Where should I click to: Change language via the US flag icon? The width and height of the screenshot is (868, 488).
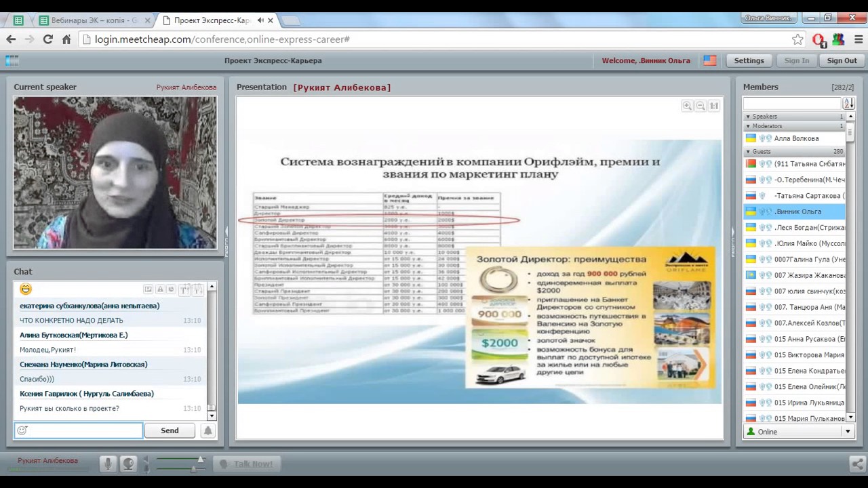pyautogui.click(x=710, y=60)
